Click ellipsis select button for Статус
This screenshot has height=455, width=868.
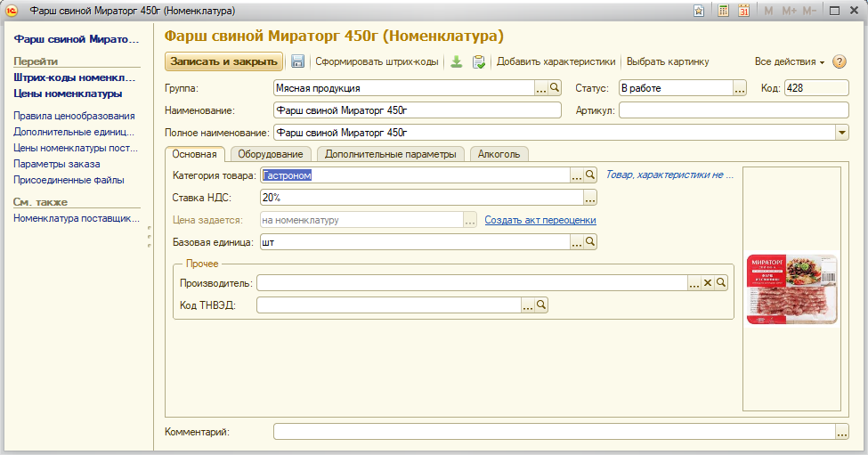(x=740, y=87)
